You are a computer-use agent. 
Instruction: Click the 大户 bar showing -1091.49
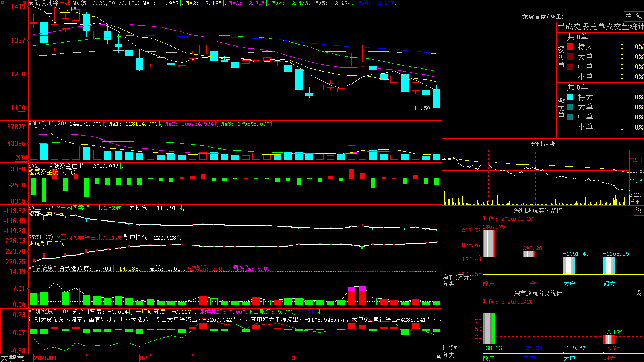tap(569, 265)
